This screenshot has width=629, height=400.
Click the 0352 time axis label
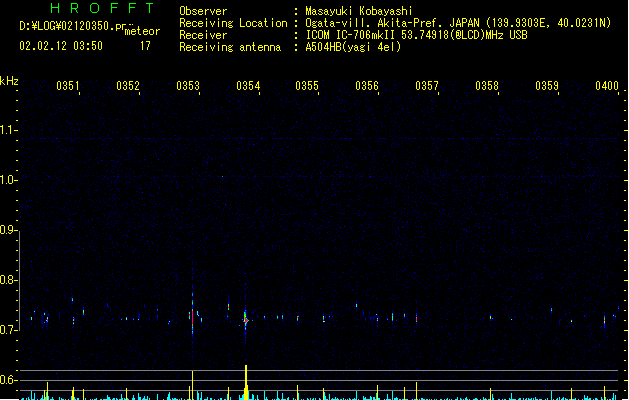point(128,85)
